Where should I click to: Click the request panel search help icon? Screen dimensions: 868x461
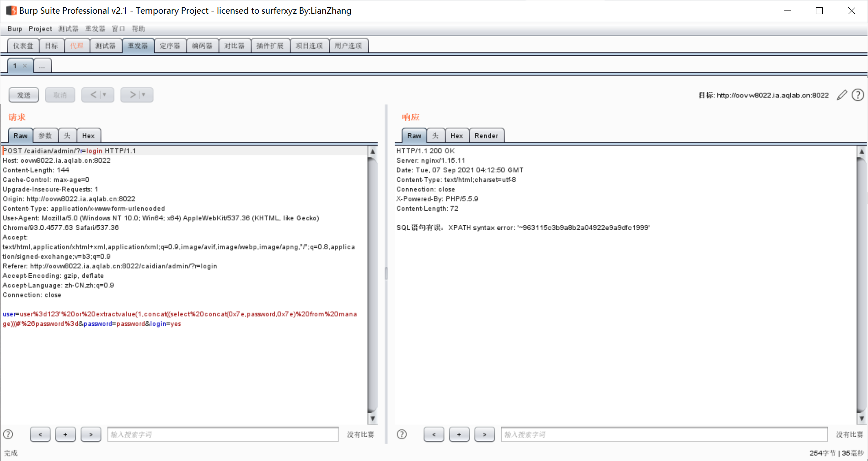[x=8, y=435]
